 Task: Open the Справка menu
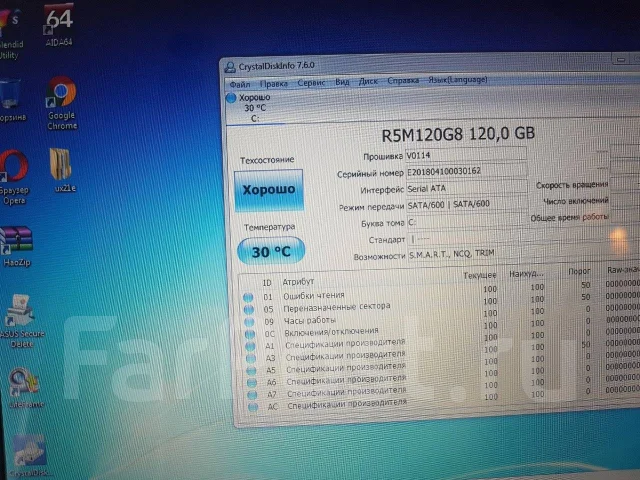point(403,80)
